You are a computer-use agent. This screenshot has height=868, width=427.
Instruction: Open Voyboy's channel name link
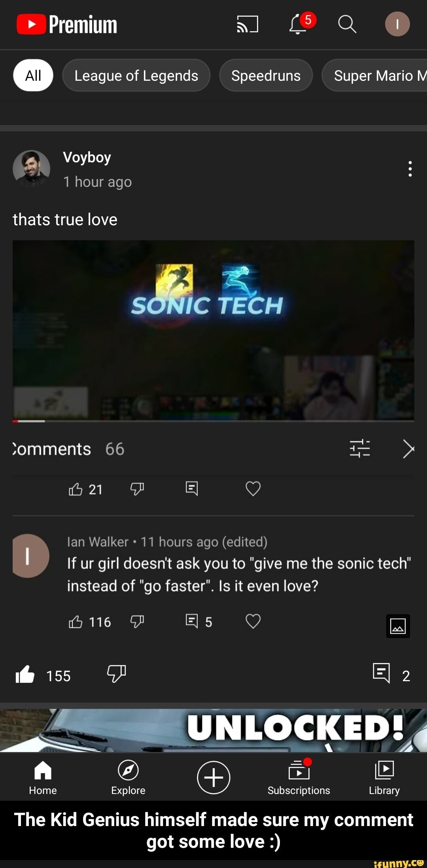[x=87, y=158]
